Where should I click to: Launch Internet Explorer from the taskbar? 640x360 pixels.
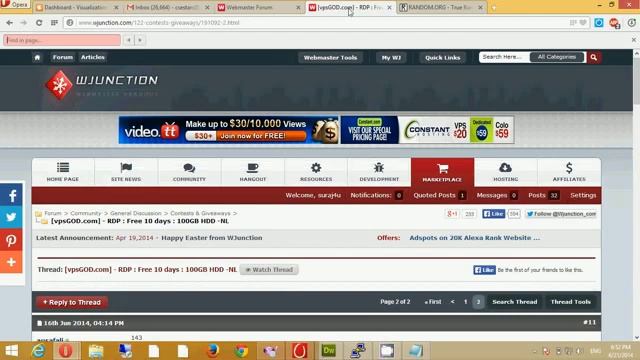tap(38, 351)
